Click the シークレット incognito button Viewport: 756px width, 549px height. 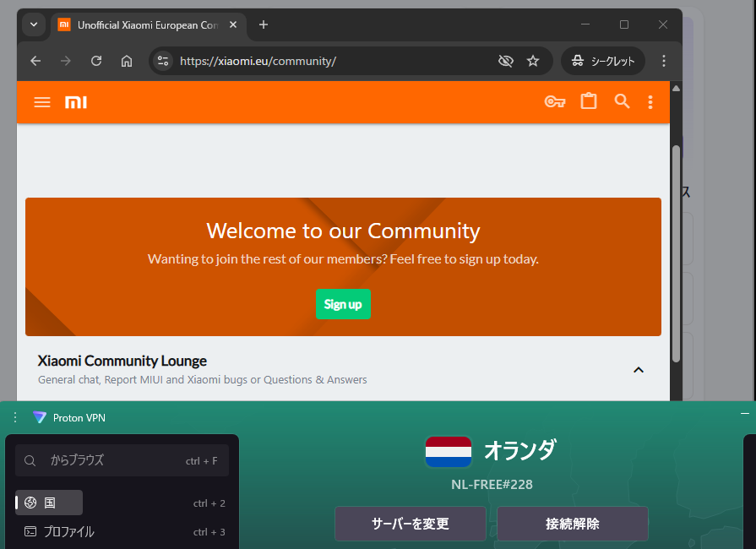pos(603,61)
